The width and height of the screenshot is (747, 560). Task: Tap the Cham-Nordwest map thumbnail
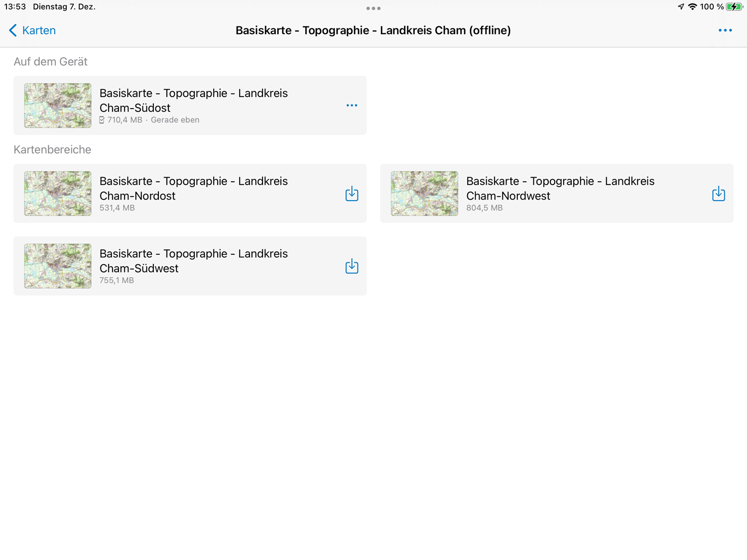424,194
